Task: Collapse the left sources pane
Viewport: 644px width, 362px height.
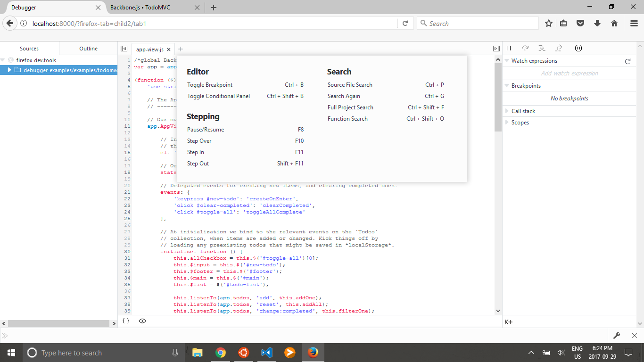Action: click(124, 49)
